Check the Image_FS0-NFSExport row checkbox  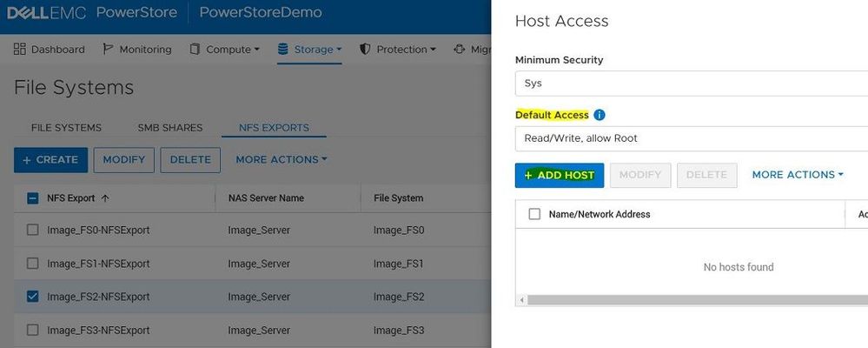(x=33, y=230)
